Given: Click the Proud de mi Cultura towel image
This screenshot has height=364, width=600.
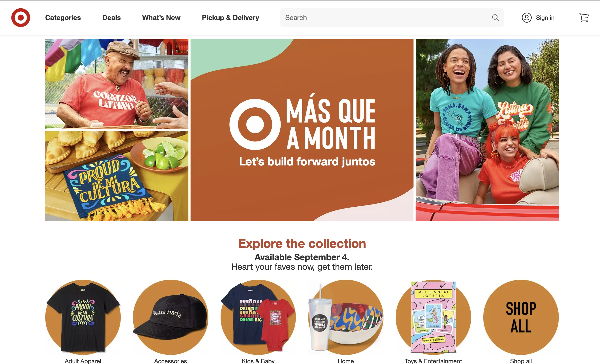Looking at the screenshot, I should pyautogui.click(x=116, y=176).
